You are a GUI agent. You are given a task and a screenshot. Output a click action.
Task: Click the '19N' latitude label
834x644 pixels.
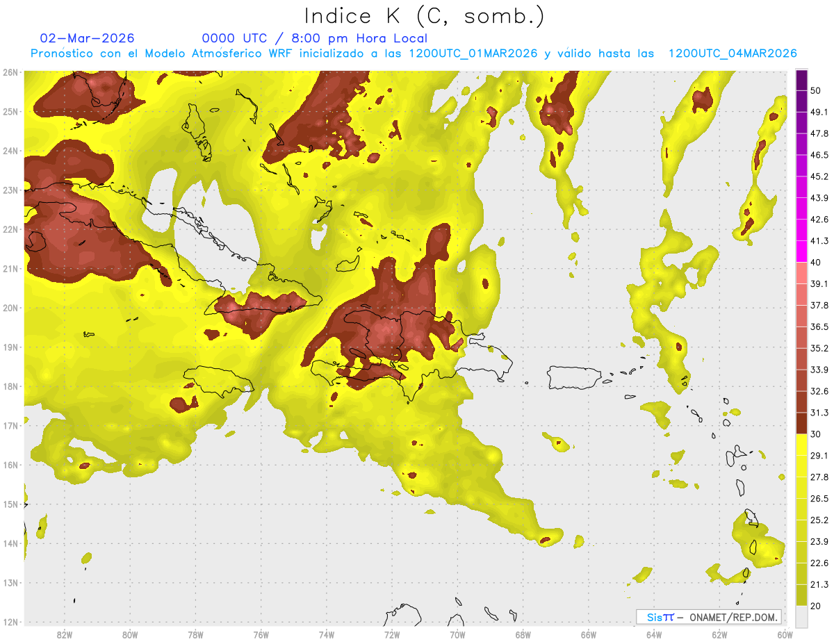[10, 347]
